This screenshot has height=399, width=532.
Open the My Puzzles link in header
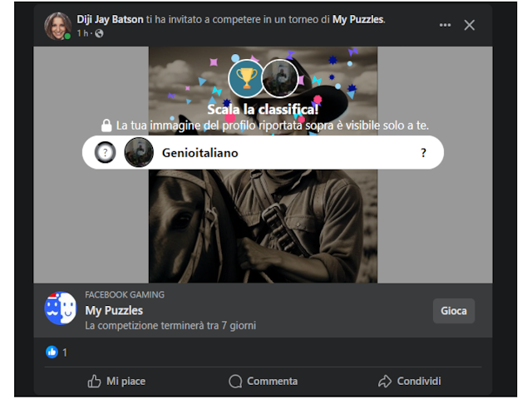(358, 19)
